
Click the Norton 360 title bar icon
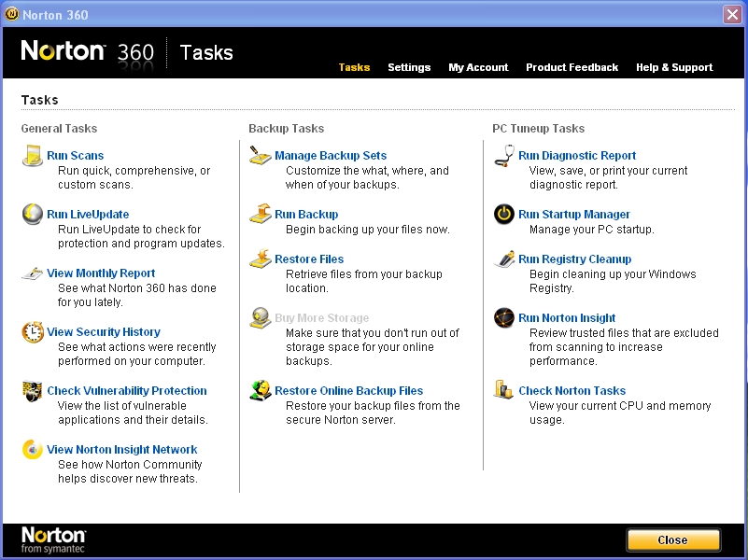tap(11, 14)
